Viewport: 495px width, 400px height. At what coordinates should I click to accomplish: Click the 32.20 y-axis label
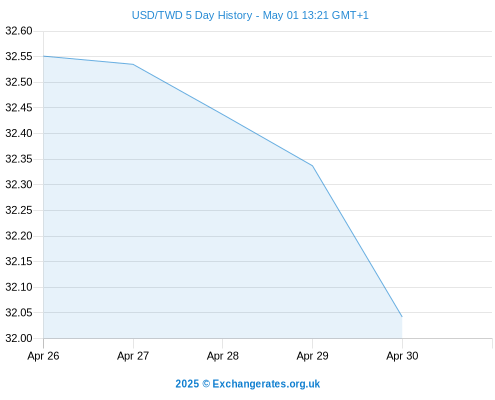point(19,236)
